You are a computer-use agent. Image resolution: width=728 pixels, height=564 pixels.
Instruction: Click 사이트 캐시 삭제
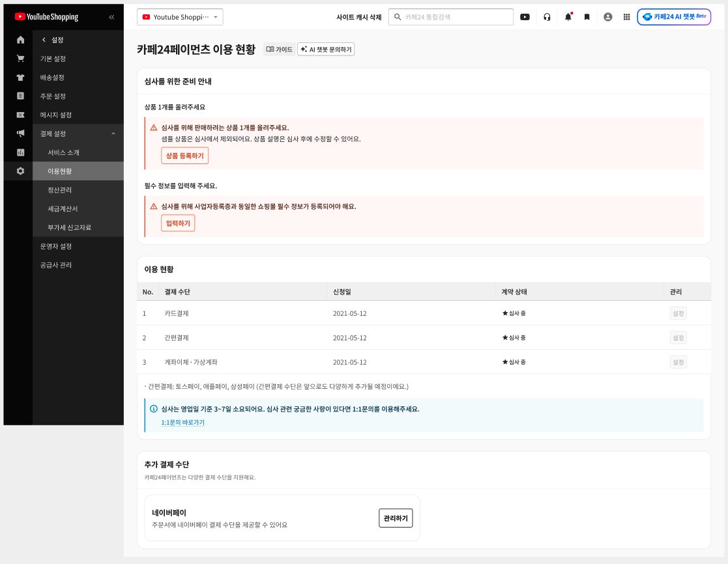tap(359, 17)
